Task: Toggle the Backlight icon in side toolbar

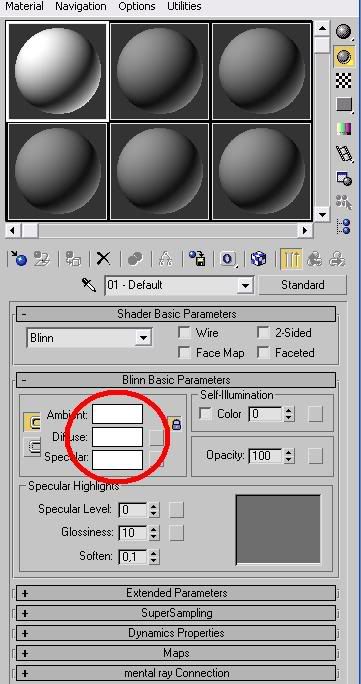Action: (344, 56)
